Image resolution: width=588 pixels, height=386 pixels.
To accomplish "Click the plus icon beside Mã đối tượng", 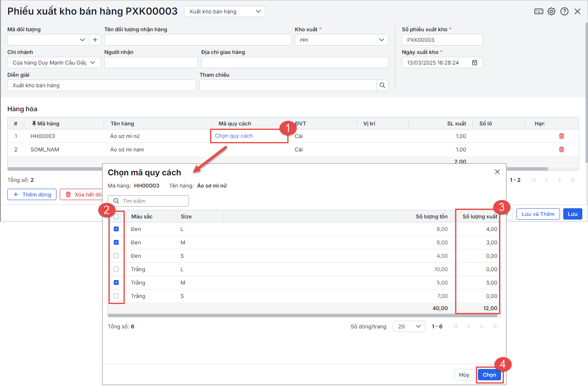I will (95, 40).
